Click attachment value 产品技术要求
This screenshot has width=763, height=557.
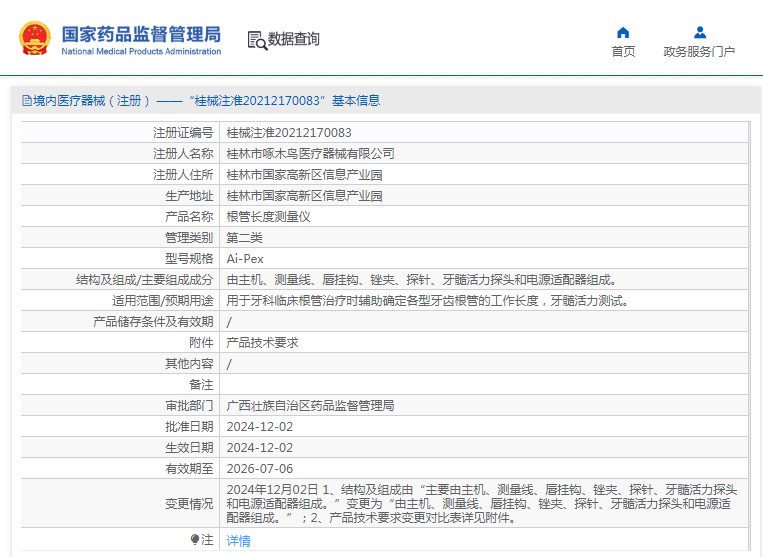click(x=263, y=342)
